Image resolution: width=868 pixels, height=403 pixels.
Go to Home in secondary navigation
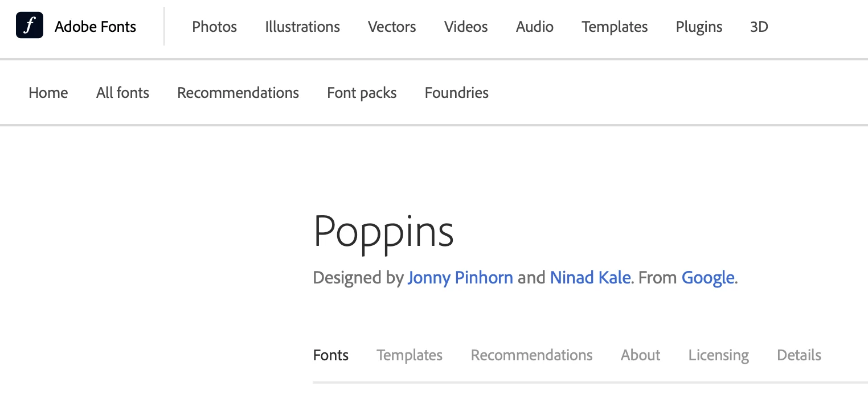[x=48, y=93]
